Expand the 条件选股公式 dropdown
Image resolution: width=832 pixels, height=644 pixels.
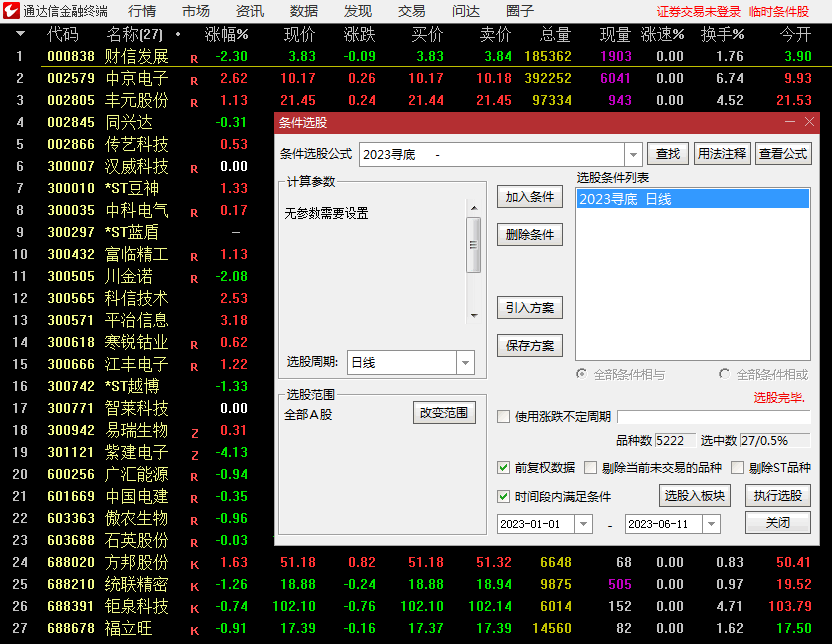coord(633,155)
